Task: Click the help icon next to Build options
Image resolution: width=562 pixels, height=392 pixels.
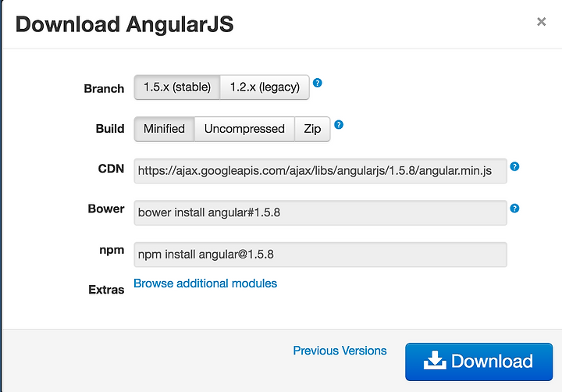Action: 338,124
